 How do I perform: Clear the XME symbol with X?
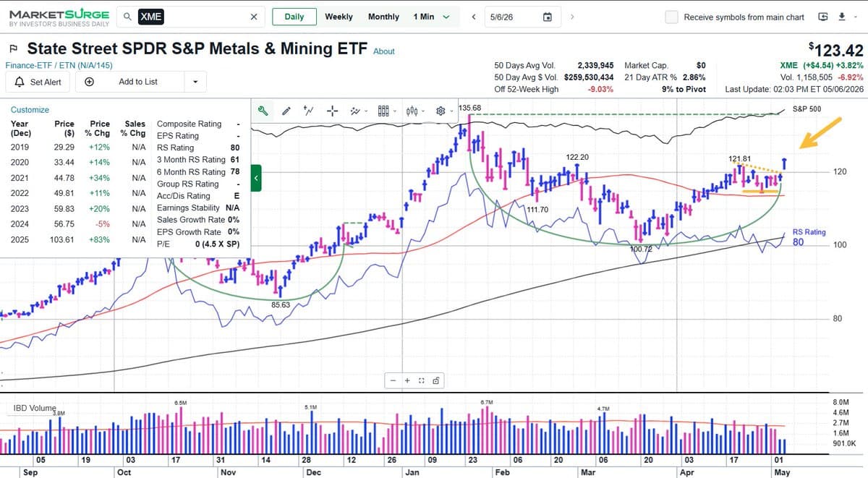tap(253, 17)
